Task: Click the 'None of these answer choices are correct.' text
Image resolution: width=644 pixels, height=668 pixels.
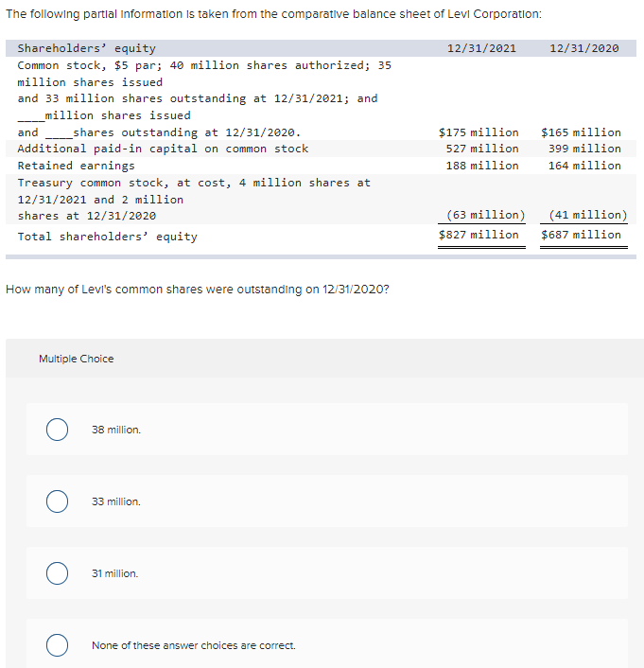Action: point(193,645)
